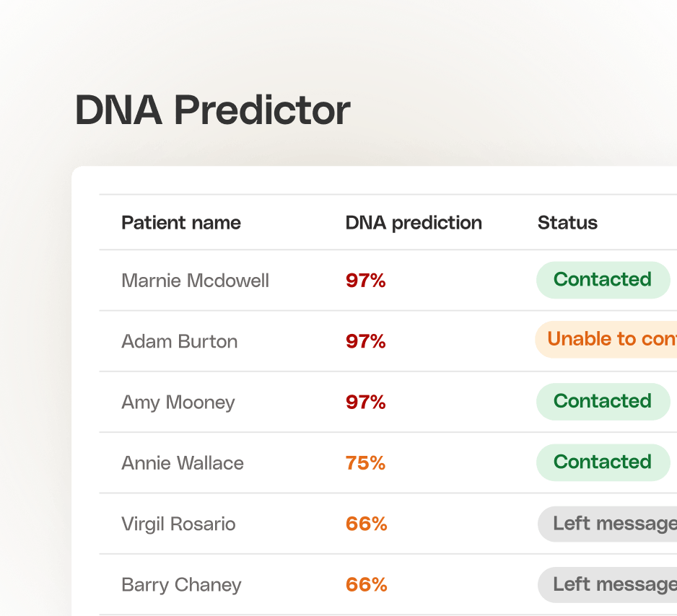Image resolution: width=677 pixels, height=616 pixels.
Task: Select Virgil Rosario patient name
Action: click(178, 524)
